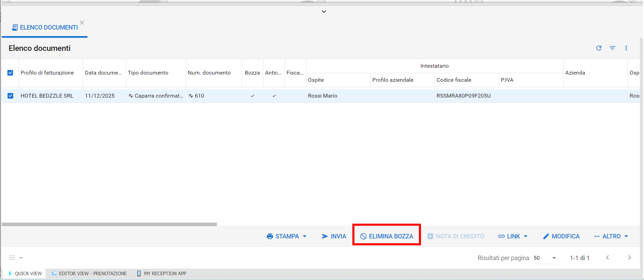Click the Modifica button

coord(561,236)
